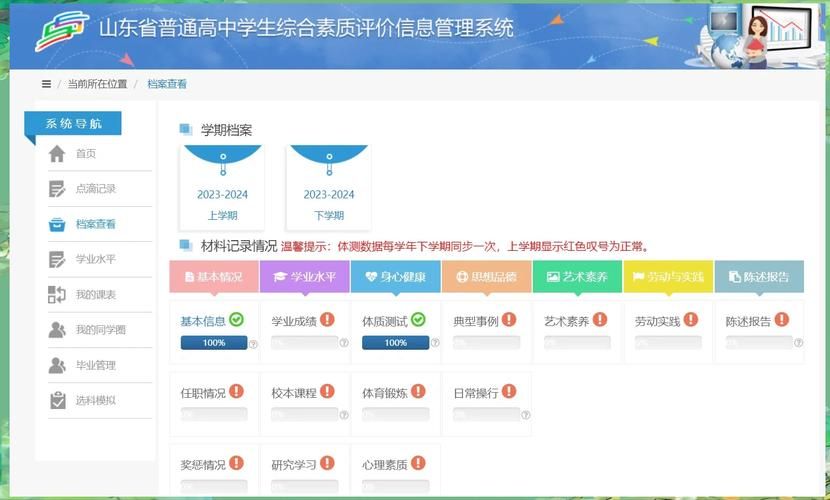Viewport: 830px width, 500px height.
Task: Click the 我的课表 timetable icon
Action: [x=57, y=295]
